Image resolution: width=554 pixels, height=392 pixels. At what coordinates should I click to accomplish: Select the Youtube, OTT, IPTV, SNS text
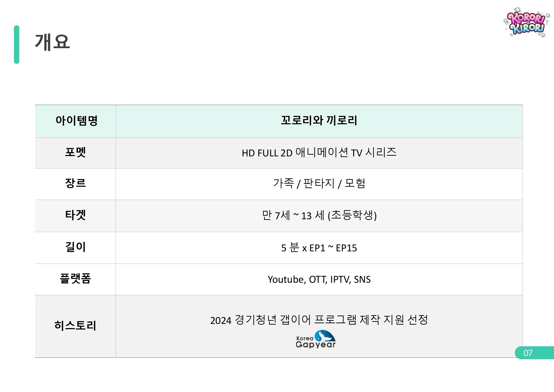[x=319, y=279]
